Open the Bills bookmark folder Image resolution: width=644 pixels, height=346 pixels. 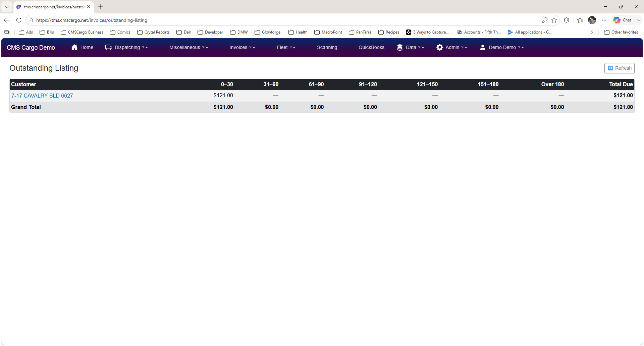47,32
